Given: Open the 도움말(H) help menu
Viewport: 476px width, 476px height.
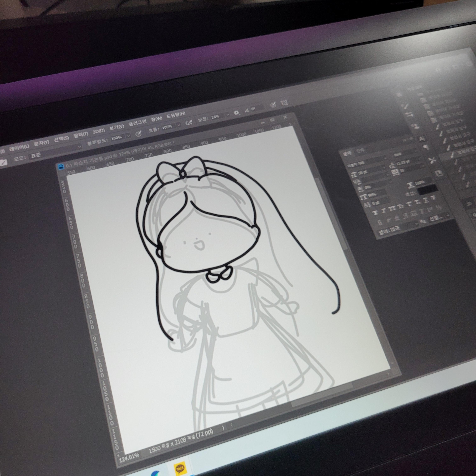Looking at the screenshot, I should 176,115.
